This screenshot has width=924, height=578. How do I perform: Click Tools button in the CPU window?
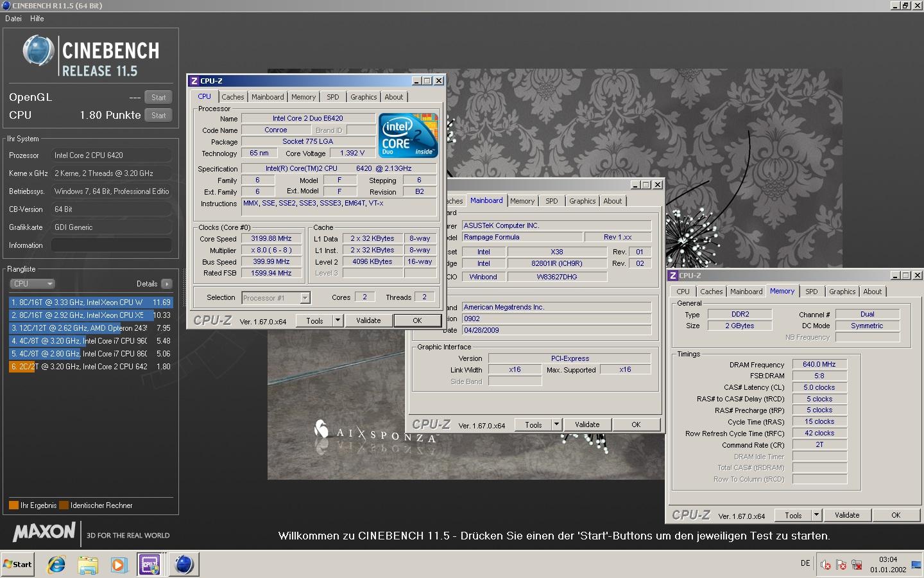click(x=314, y=320)
